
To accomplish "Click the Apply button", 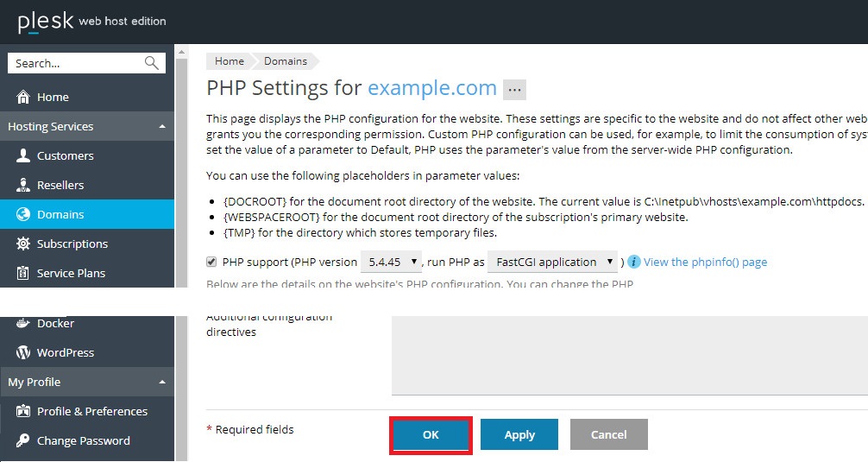I will click(519, 434).
